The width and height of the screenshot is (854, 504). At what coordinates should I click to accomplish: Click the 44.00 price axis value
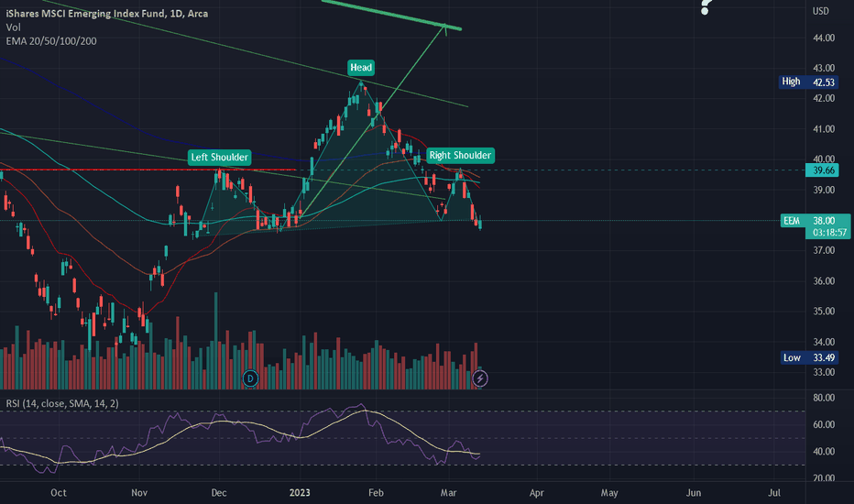point(824,38)
